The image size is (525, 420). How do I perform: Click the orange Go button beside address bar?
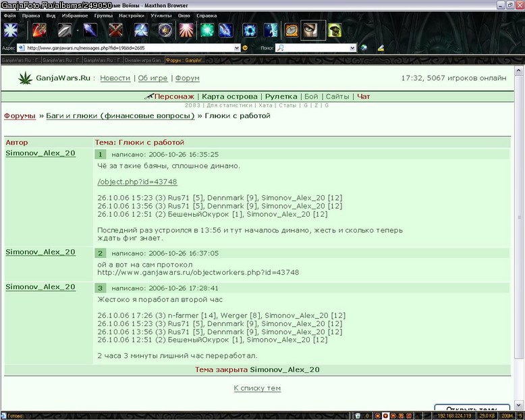245,48
